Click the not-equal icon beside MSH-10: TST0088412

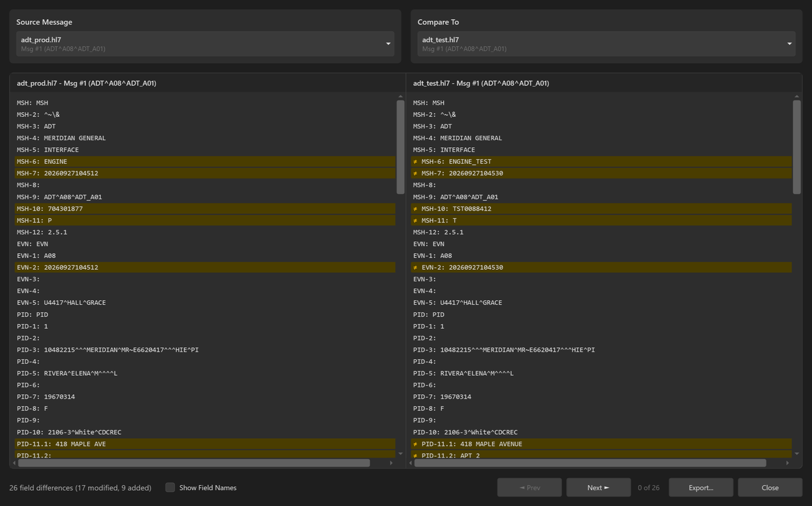pyautogui.click(x=415, y=209)
